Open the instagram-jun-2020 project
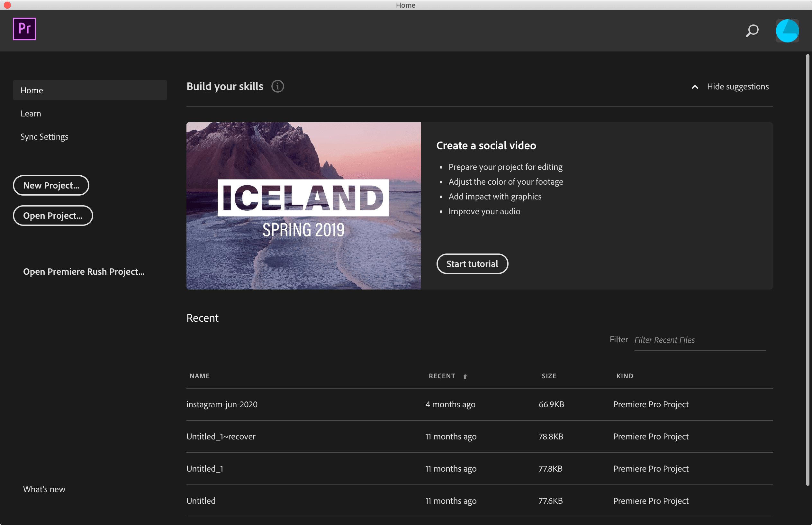The height and width of the screenshot is (525, 812). [222, 404]
